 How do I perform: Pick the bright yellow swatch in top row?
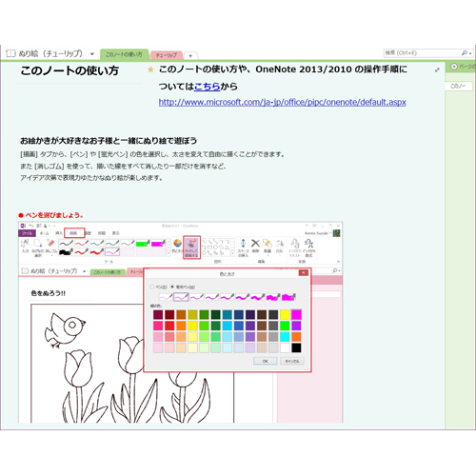coord(285,314)
